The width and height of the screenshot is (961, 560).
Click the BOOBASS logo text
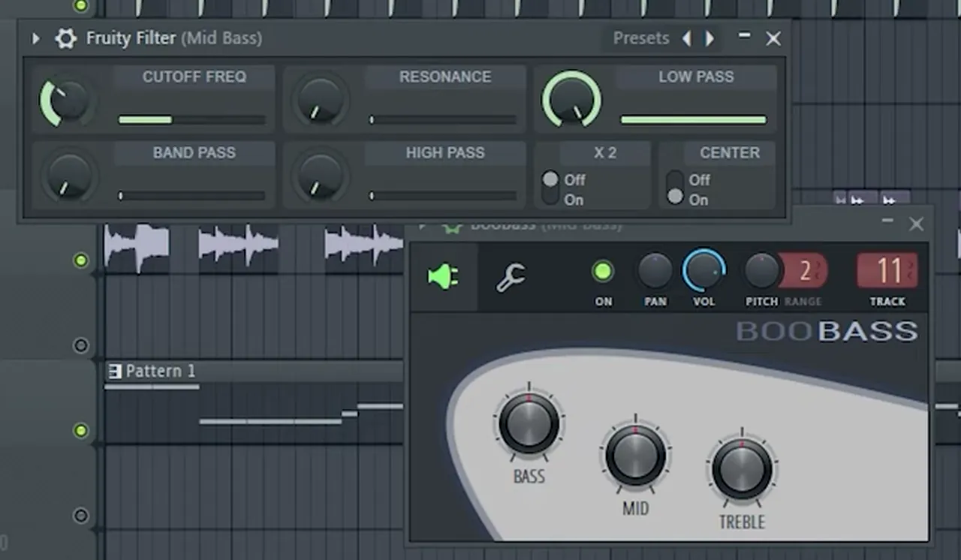point(827,331)
